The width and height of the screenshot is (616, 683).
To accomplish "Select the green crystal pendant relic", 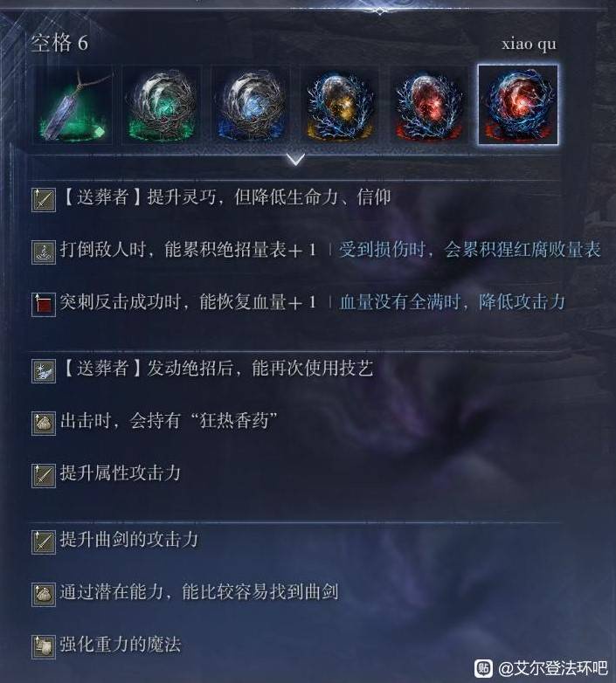I will click(x=73, y=105).
